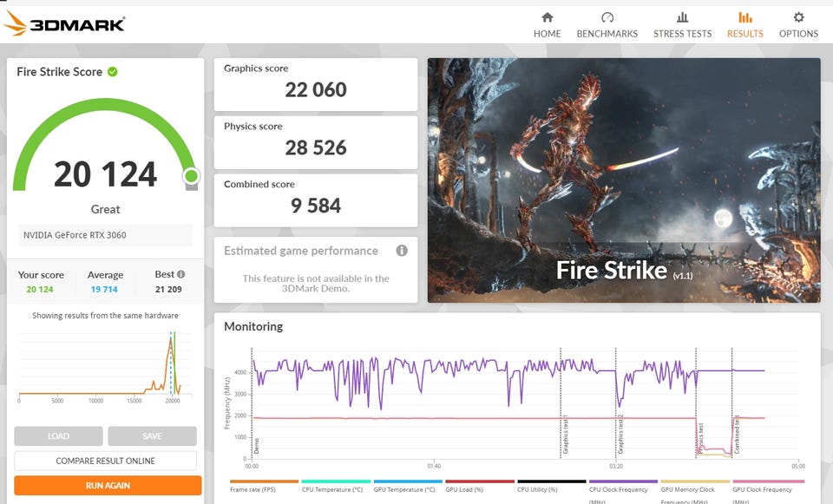Click Graphics test 2 timeline marker

[620, 435]
